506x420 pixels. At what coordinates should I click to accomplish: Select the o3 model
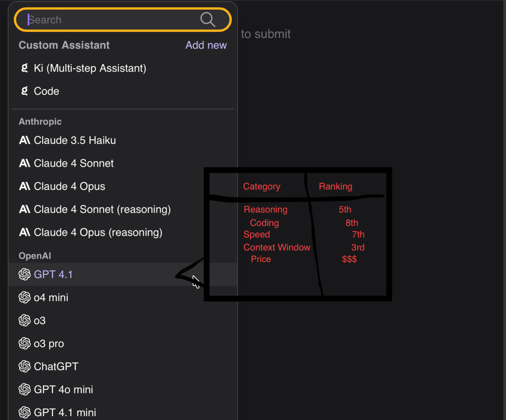(x=40, y=321)
